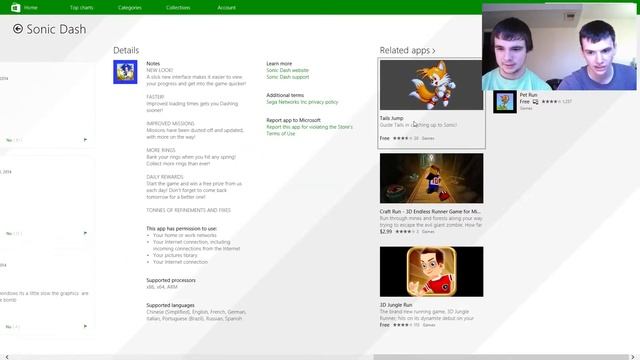640x360 pixels.
Task: Open Account in the top bar
Action: [x=226, y=7]
